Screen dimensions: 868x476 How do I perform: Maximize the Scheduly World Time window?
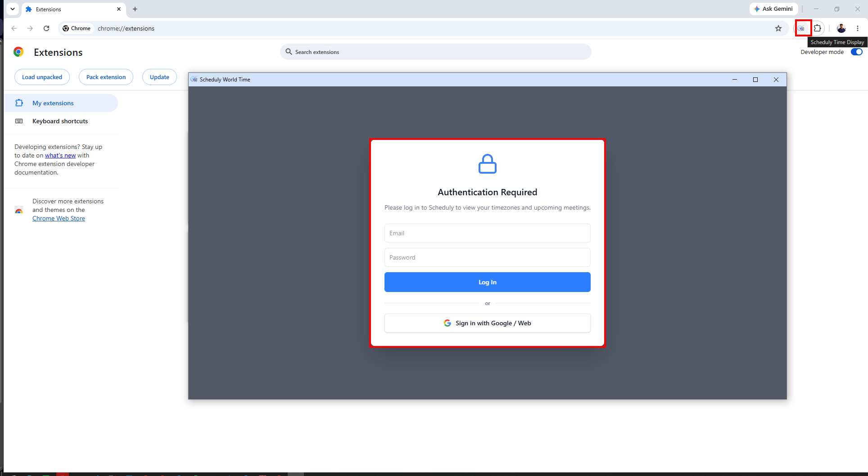click(x=755, y=80)
